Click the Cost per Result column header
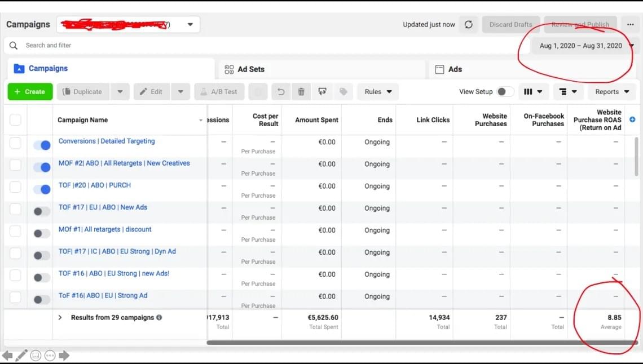The width and height of the screenshot is (643, 364). (x=265, y=120)
